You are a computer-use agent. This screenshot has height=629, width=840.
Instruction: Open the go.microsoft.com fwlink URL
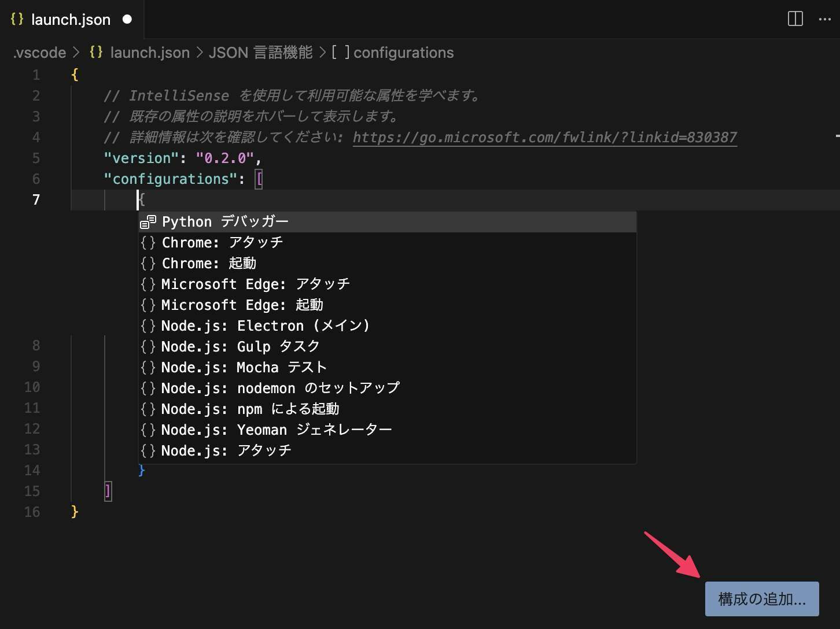click(x=545, y=138)
